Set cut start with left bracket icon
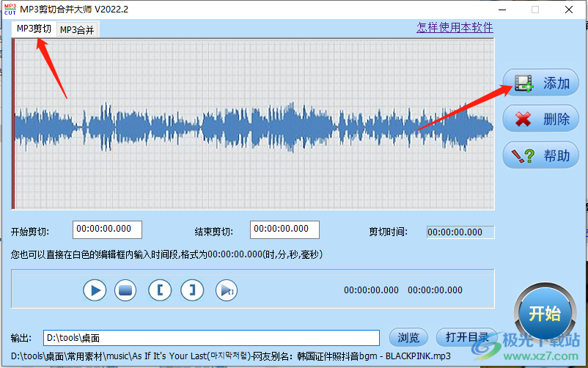The height and width of the screenshot is (368, 588). pos(159,290)
